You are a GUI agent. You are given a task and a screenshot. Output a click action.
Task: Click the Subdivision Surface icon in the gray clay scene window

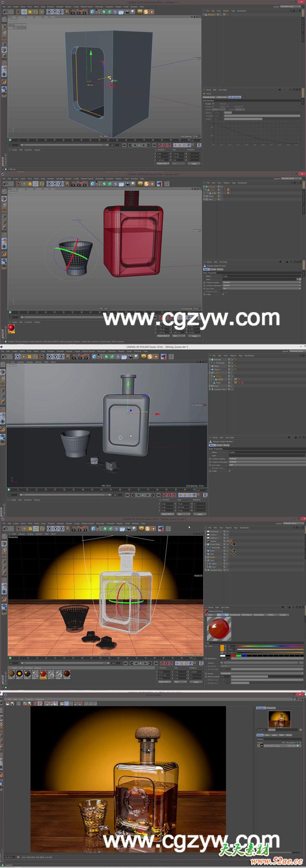pos(106,356)
